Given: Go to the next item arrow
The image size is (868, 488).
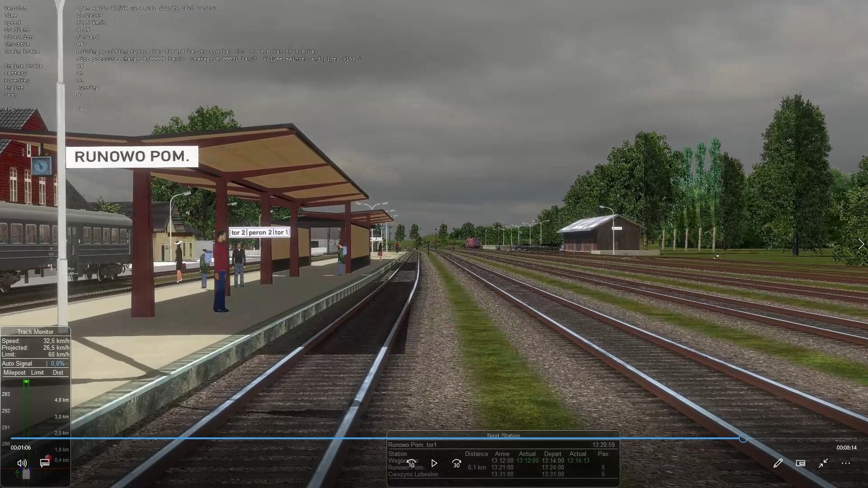Looking at the screenshot, I should 861,244.
